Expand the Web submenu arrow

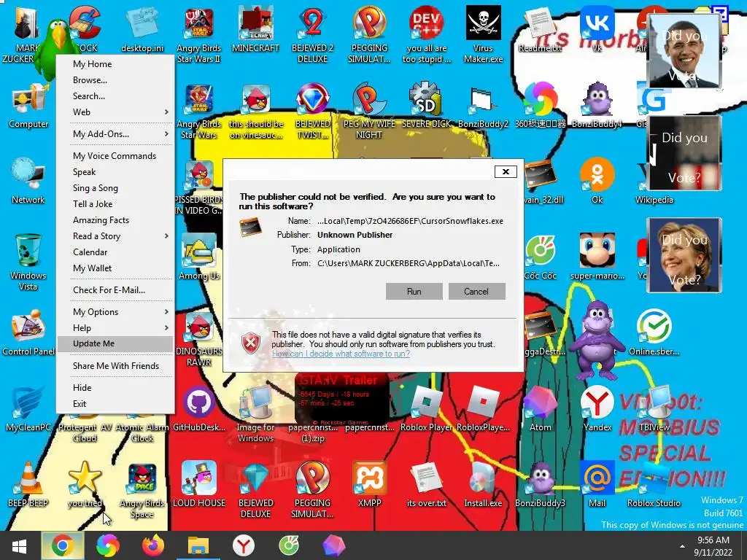(x=166, y=112)
